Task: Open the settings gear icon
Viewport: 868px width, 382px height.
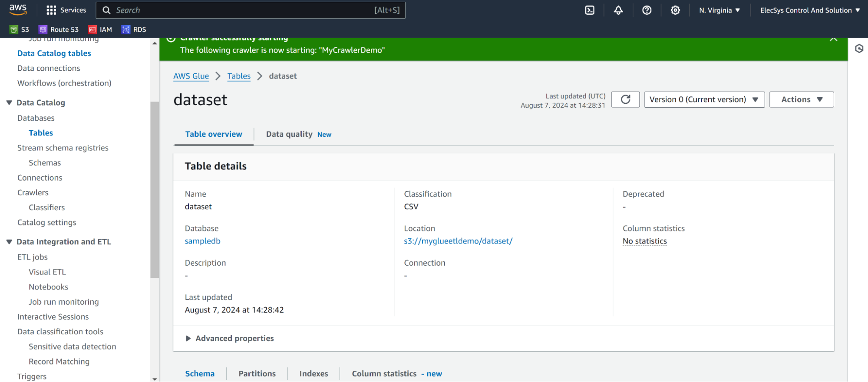Action: pos(675,10)
